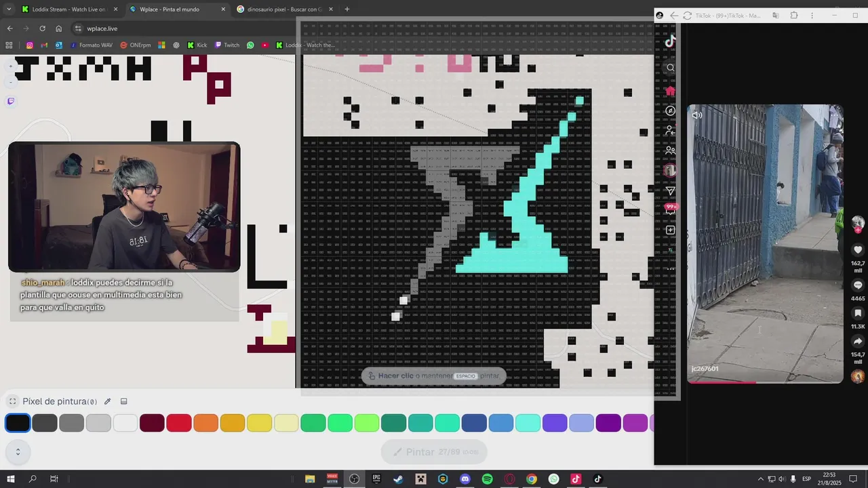
Task: Show hidden system tray icons chevron
Action: [760, 479]
